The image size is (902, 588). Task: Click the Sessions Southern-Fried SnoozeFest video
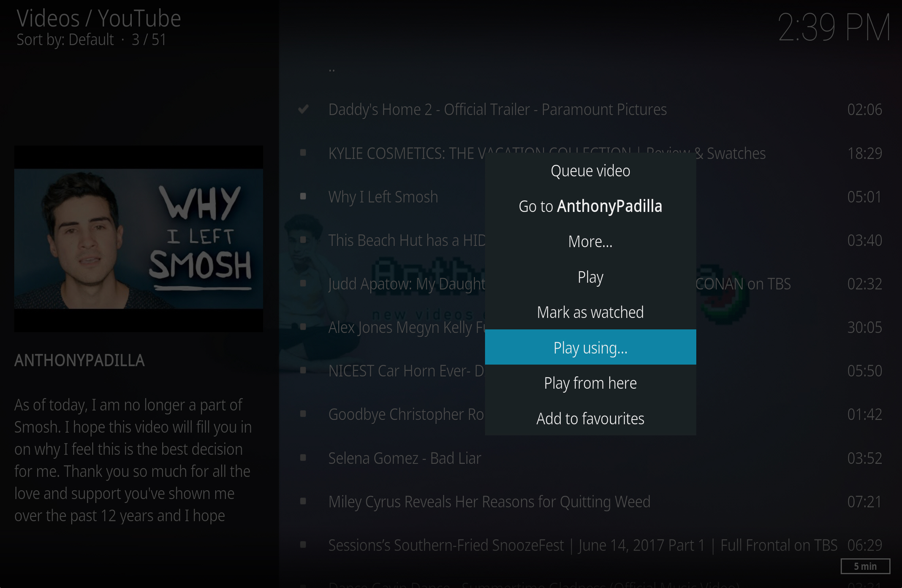click(584, 545)
